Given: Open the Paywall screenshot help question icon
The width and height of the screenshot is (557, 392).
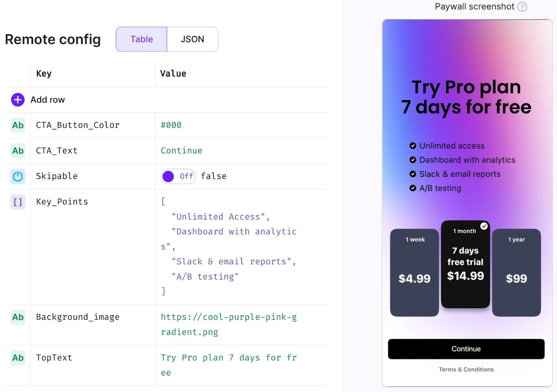Looking at the screenshot, I should (522, 7).
